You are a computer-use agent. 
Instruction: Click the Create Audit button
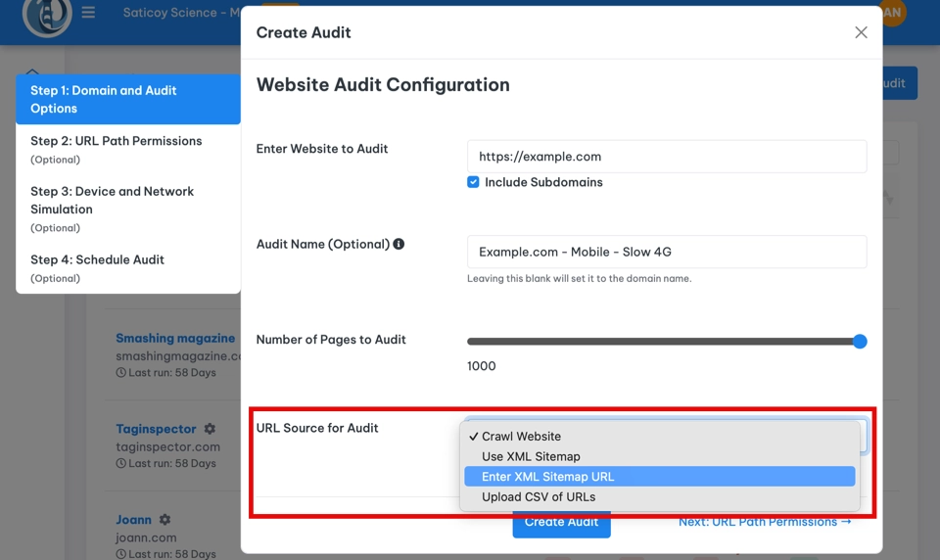[x=561, y=524]
